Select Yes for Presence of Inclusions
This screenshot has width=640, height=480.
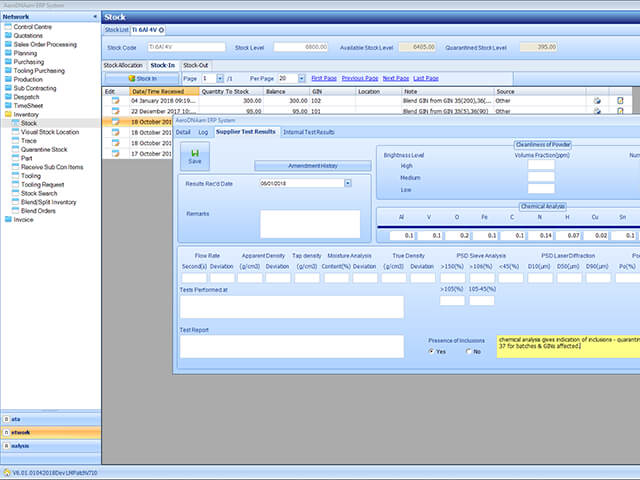point(431,351)
